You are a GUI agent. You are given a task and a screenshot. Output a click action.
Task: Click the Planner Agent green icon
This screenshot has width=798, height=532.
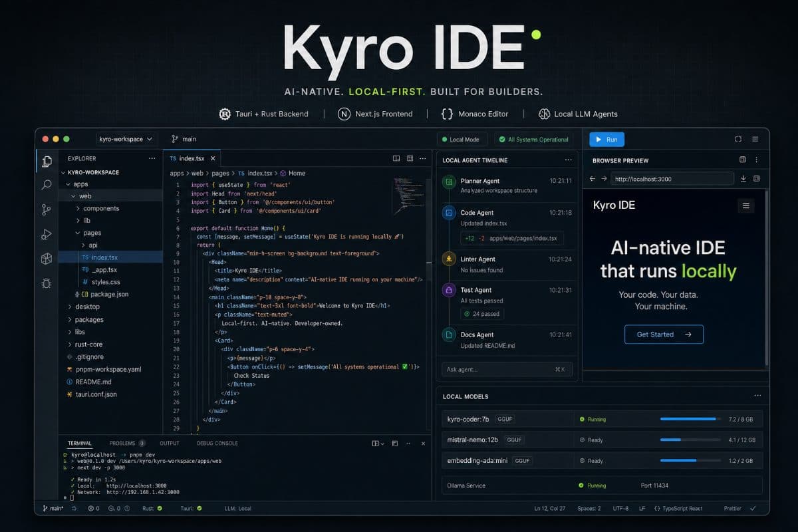click(x=449, y=182)
